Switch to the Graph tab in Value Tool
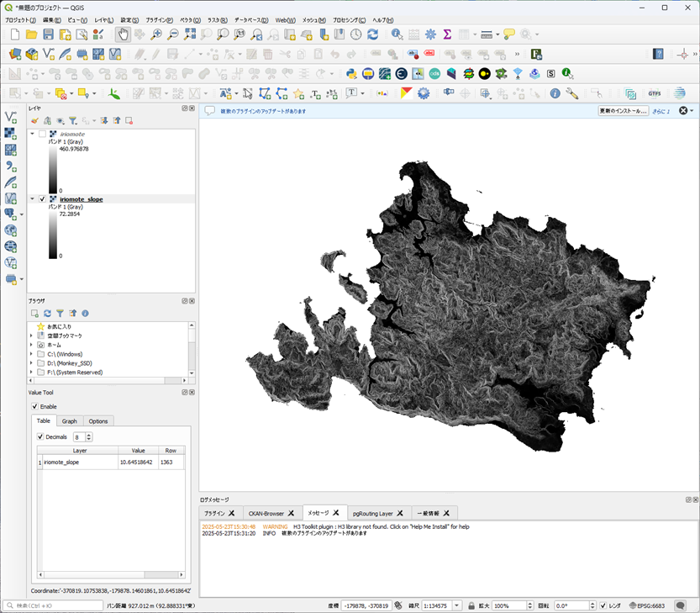Viewport: 700px width, 613px height. click(x=69, y=421)
